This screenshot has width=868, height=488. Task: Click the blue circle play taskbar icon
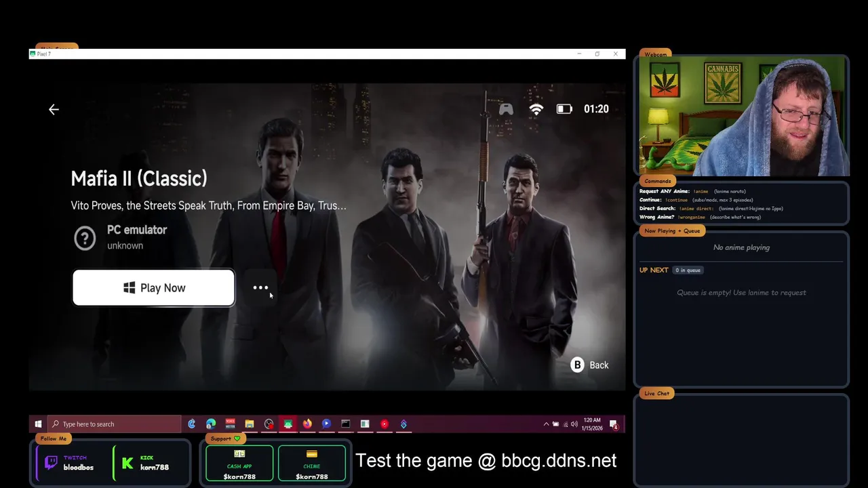(x=326, y=424)
